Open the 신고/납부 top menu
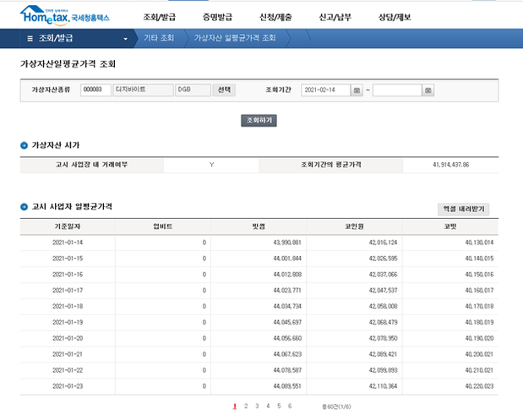The image size is (523, 420). click(x=335, y=17)
